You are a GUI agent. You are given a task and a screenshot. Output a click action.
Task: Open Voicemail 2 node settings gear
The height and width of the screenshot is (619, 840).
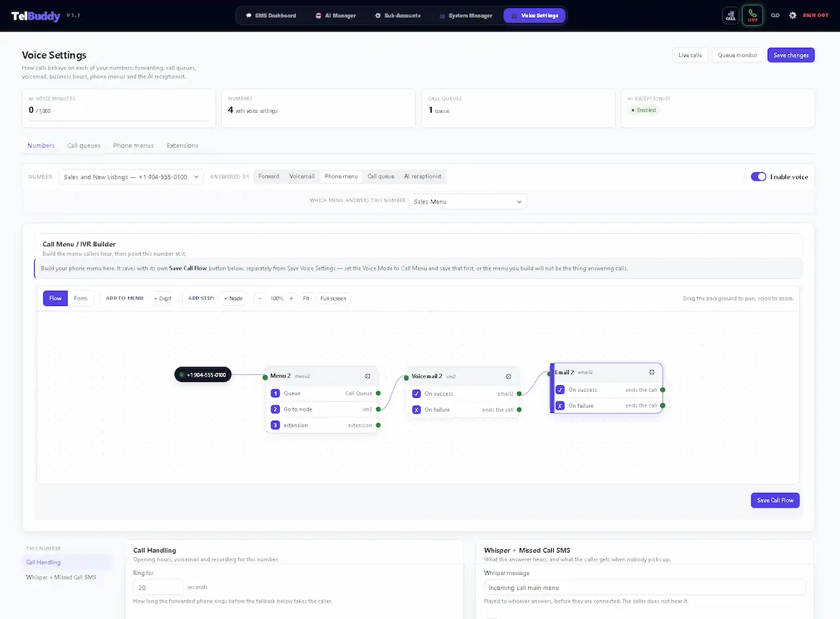[x=509, y=377]
